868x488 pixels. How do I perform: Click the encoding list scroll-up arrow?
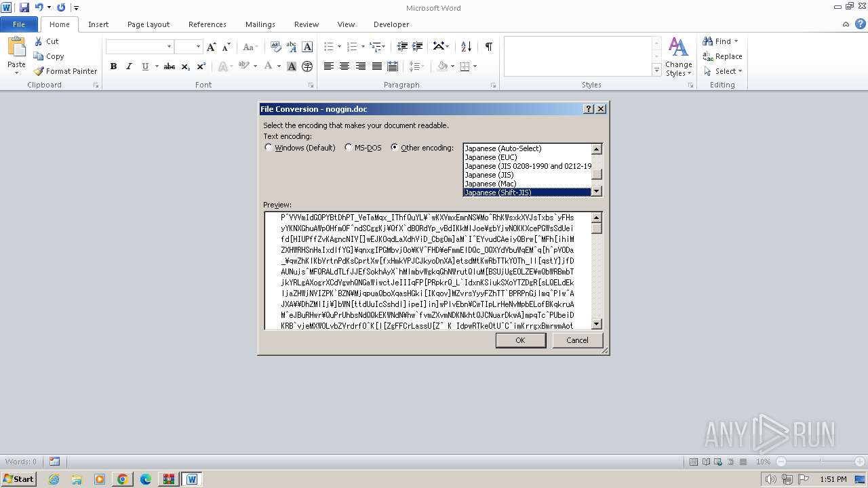[597, 149]
